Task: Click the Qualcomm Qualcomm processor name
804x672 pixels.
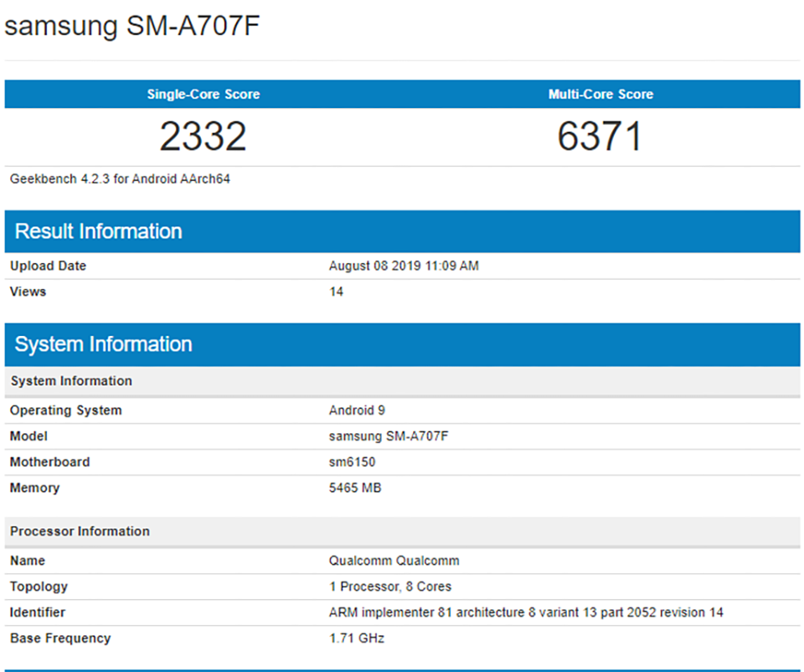Action: [x=394, y=561]
